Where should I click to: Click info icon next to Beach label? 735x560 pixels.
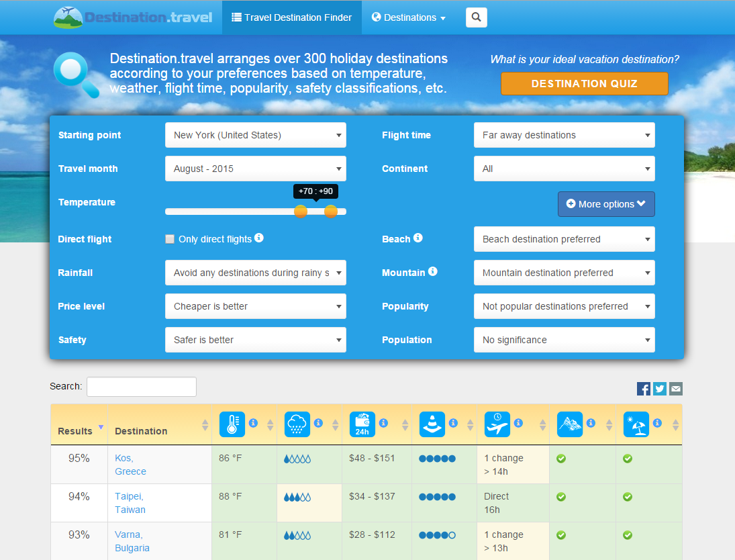coord(418,238)
